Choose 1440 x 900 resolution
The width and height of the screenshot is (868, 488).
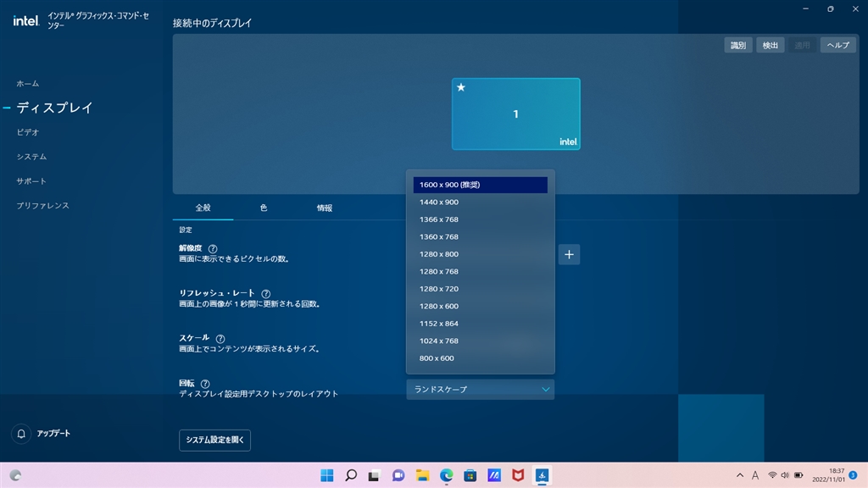pyautogui.click(x=481, y=202)
